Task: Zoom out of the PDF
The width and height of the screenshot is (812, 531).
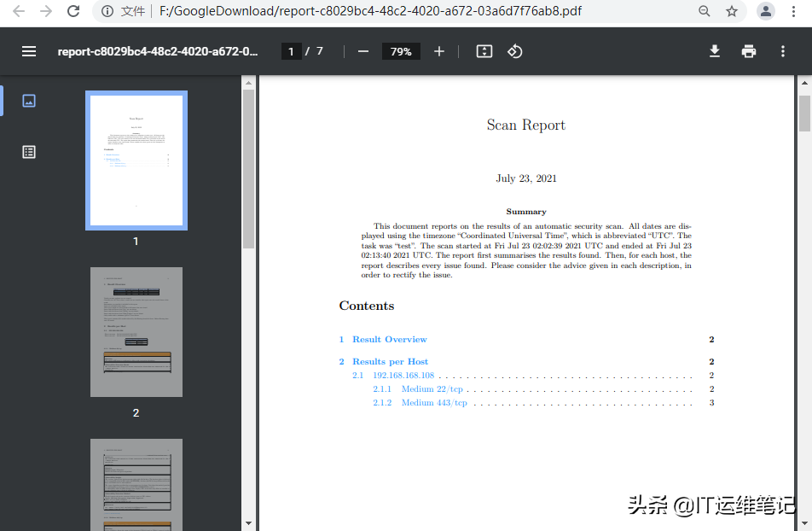Action: (x=362, y=51)
